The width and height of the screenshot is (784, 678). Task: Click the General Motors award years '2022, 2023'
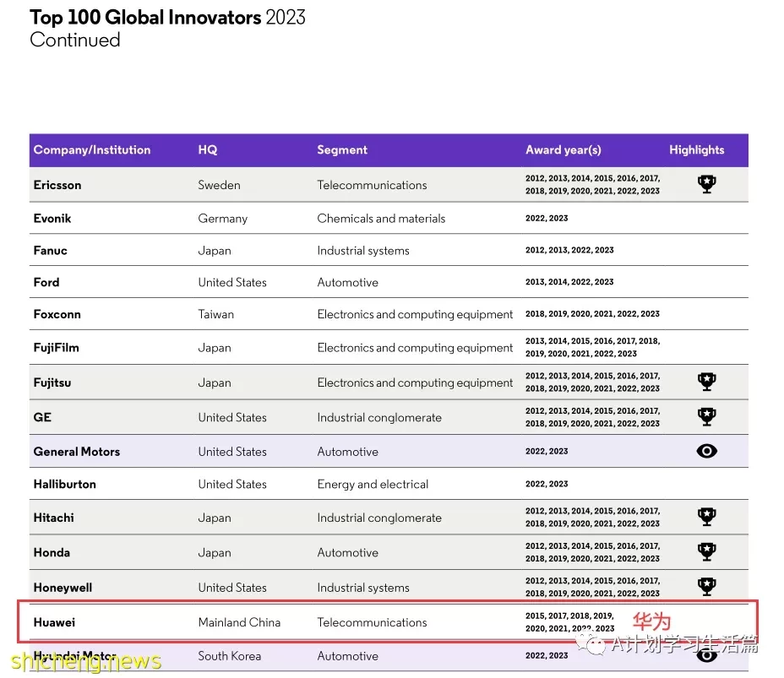pos(547,452)
